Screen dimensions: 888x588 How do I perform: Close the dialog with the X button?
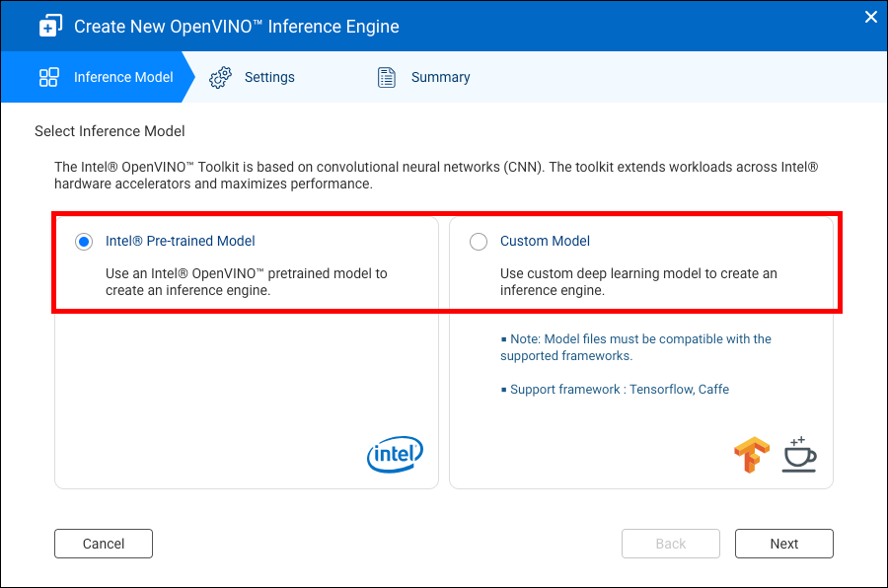(x=871, y=17)
